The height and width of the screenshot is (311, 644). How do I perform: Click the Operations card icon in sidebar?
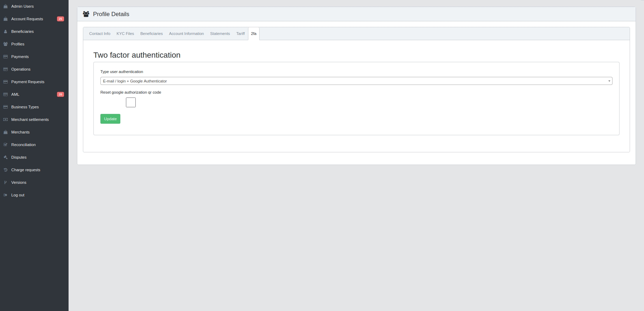pyautogui.click(x=6, y=69)
